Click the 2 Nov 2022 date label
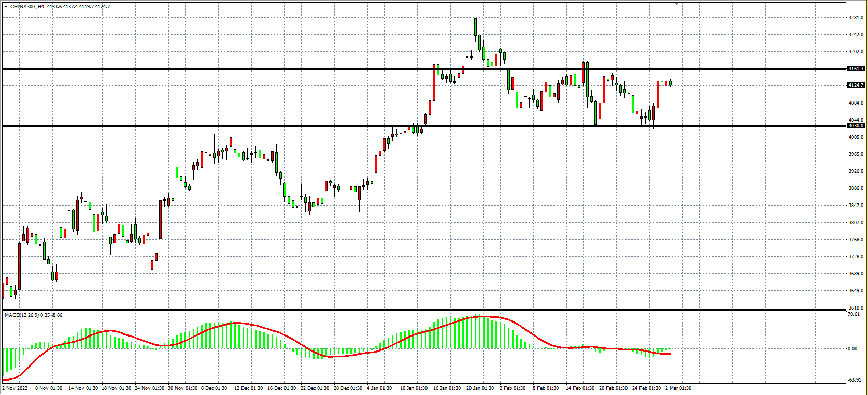Screen dimensions: 868x395 pos(15,388)
